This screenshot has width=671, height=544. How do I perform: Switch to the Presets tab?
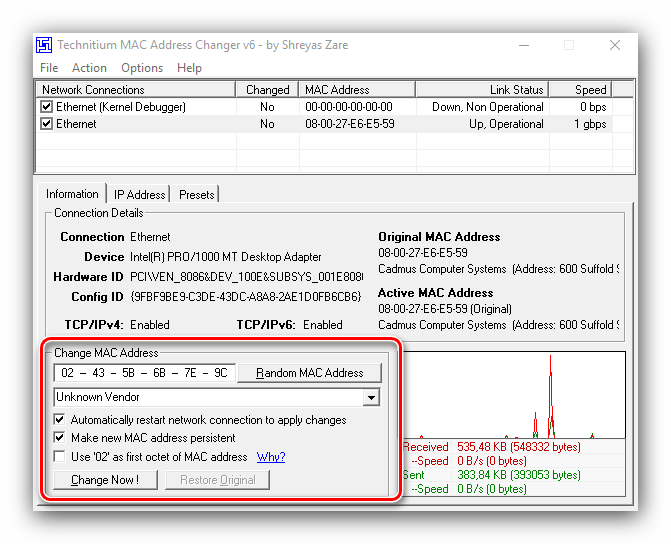197,195
